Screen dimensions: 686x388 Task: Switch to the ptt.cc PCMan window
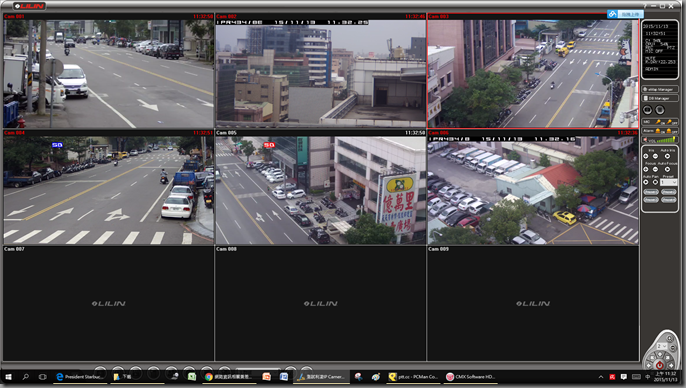click(413, 377)
